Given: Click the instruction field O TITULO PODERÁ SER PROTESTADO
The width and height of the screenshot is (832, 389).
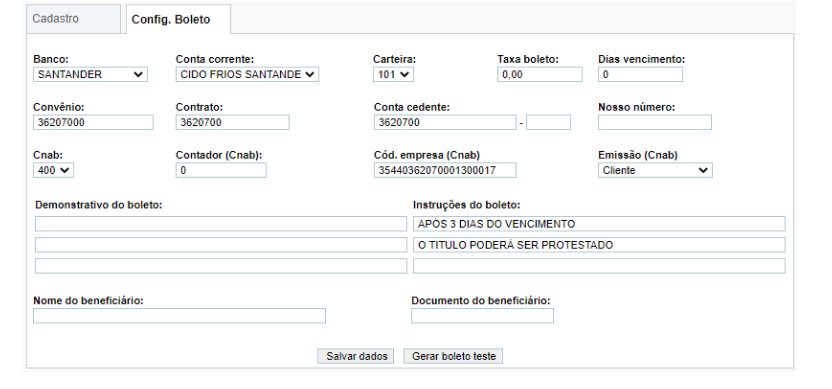Looking at the screenshot, I should coord(599,245).
